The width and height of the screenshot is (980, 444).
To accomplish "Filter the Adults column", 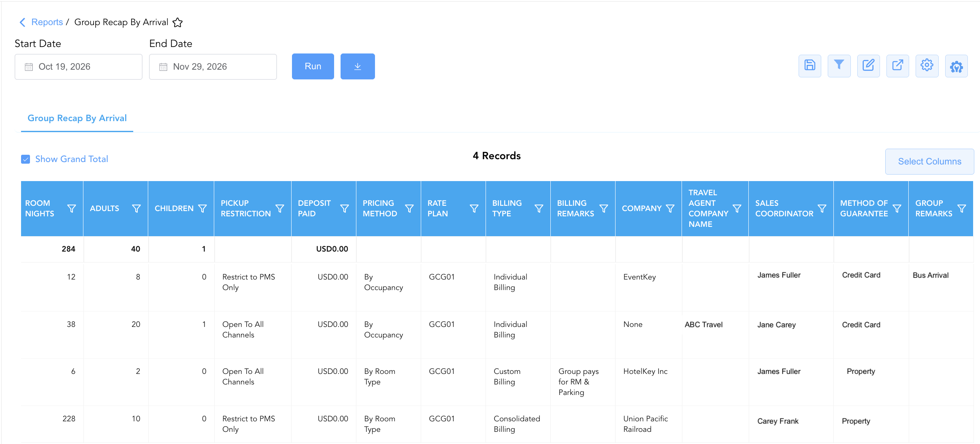I will [136, 208].
